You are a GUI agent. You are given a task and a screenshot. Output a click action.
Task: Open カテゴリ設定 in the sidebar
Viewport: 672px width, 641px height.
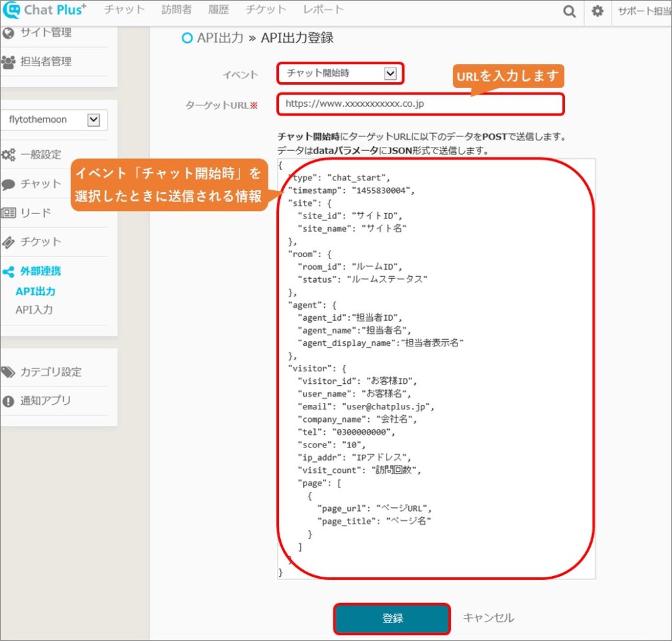(x=51, y=372)
